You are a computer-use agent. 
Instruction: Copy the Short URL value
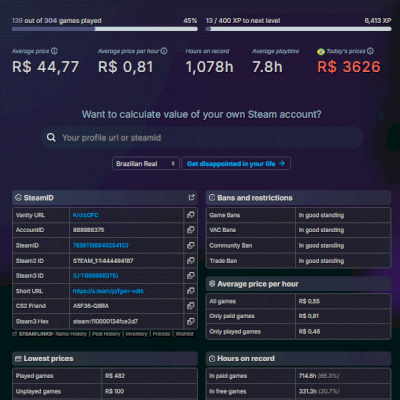click(x=191, y=291)
